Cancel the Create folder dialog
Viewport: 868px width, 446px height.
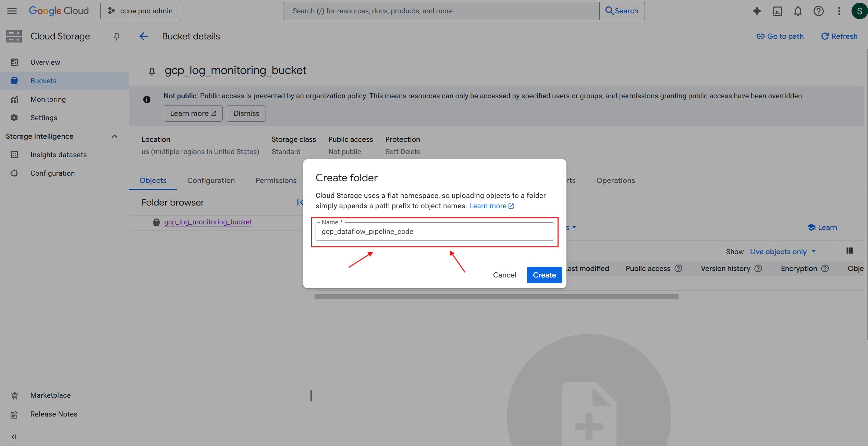coord(504,275)
